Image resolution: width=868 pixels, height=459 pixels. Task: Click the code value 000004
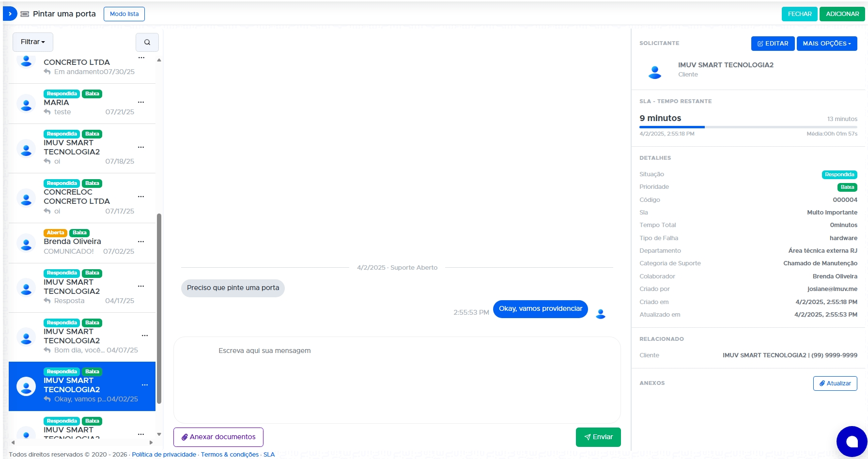[x=845, y=200]
